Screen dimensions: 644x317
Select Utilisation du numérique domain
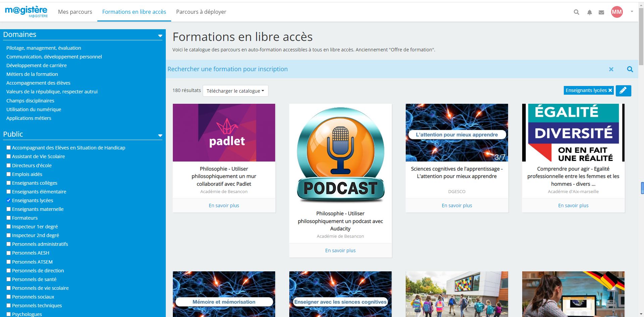click(34, 109)
